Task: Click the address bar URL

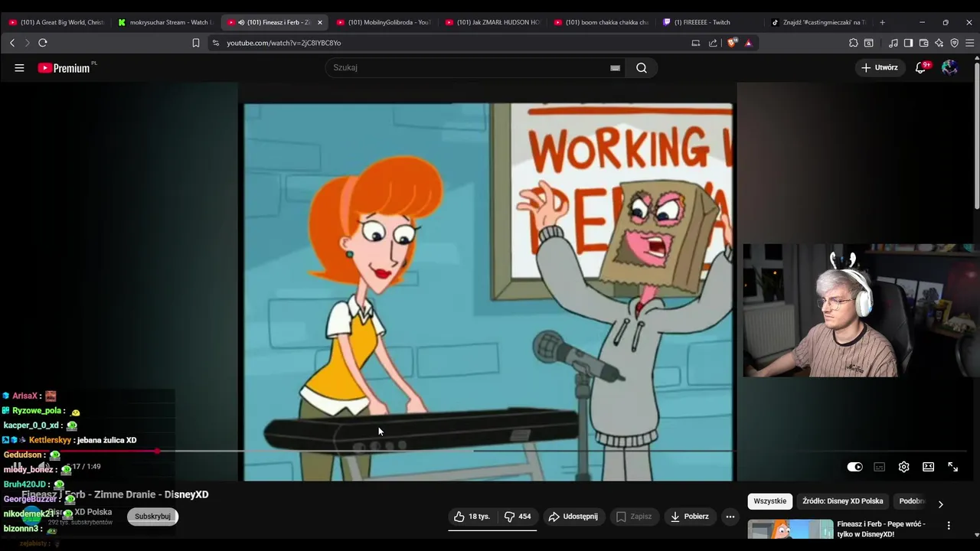Action: click(x=283, y=43)
